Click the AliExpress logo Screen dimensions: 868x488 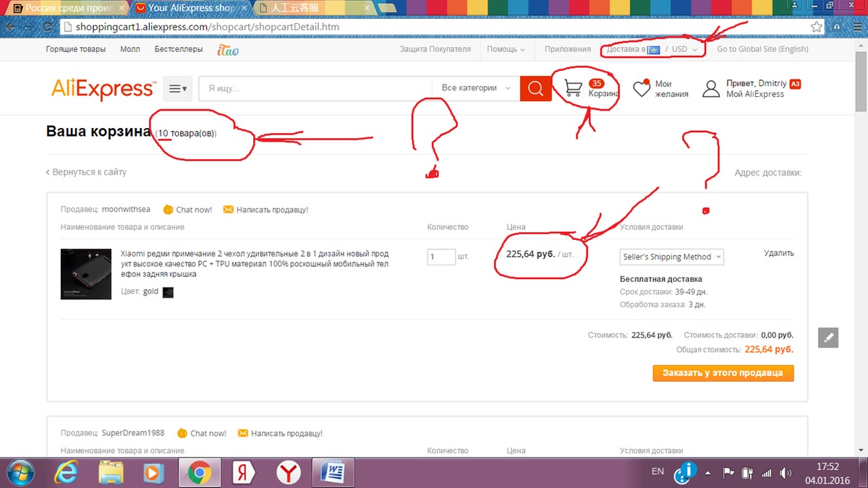coord(103,89)
